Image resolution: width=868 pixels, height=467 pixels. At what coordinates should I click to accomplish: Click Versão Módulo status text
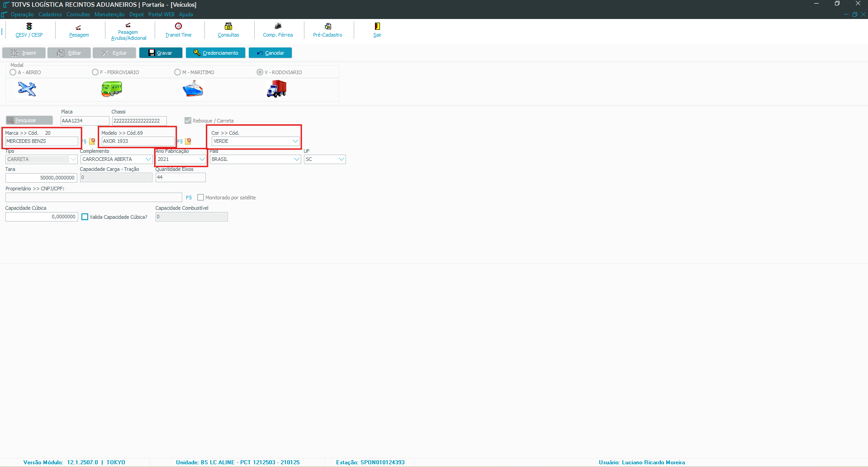point(74,462)
